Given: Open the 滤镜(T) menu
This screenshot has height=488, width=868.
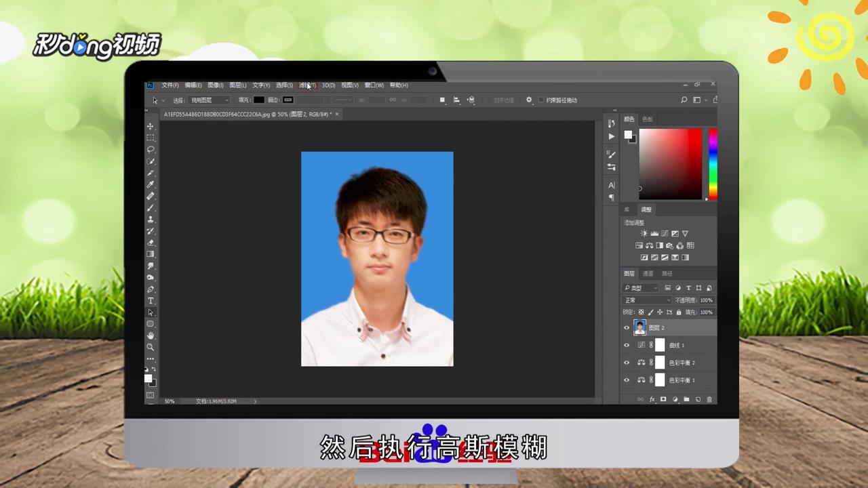Looking at the screenshot, I should click(307, 85).
